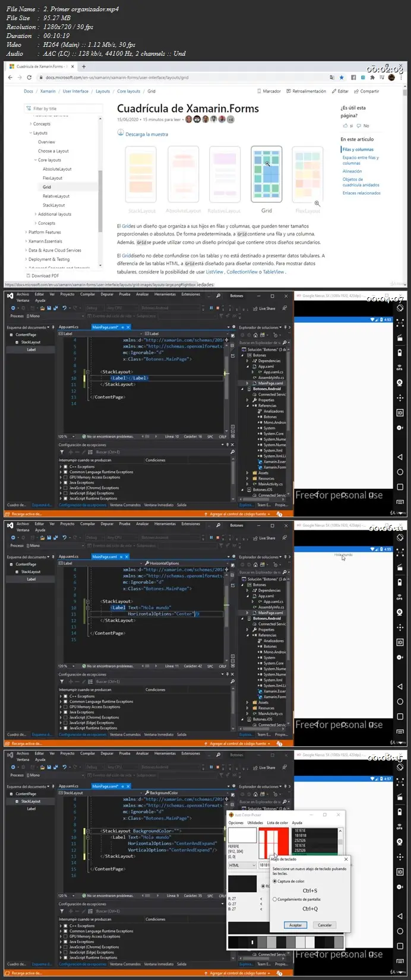In 00:04:07 frame, check GPU Memory Access Exceptions

pos(65,478)
